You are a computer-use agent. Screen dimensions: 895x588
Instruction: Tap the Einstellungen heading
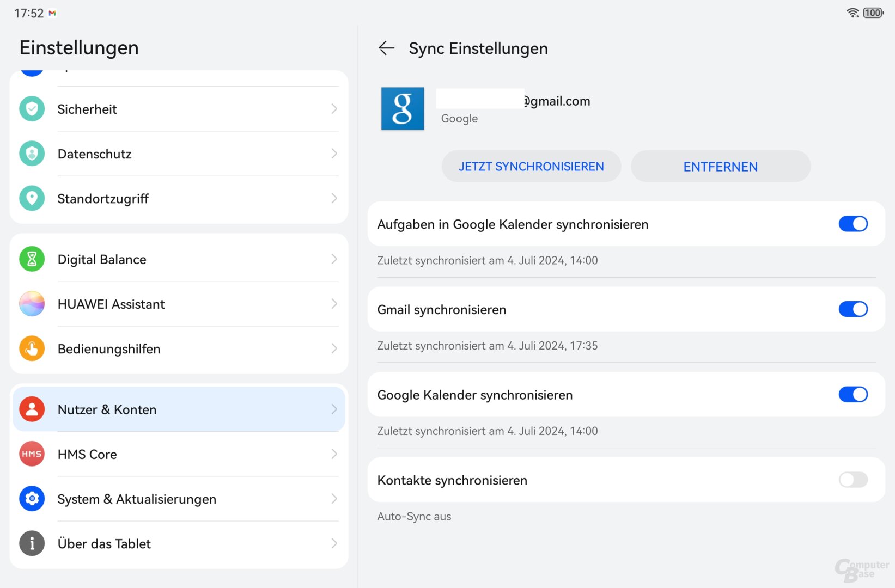[x=79, y=48]
